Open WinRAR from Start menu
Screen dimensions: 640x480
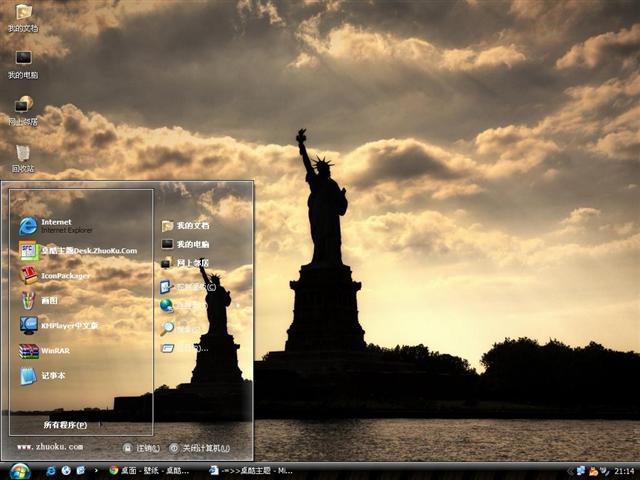44,351
